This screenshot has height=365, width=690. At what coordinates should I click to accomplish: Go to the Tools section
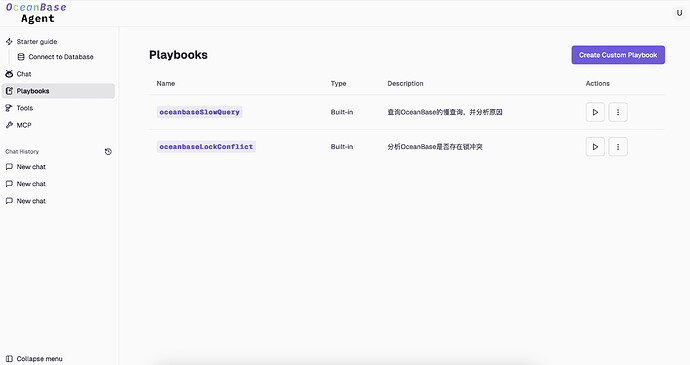click(58, 108)
